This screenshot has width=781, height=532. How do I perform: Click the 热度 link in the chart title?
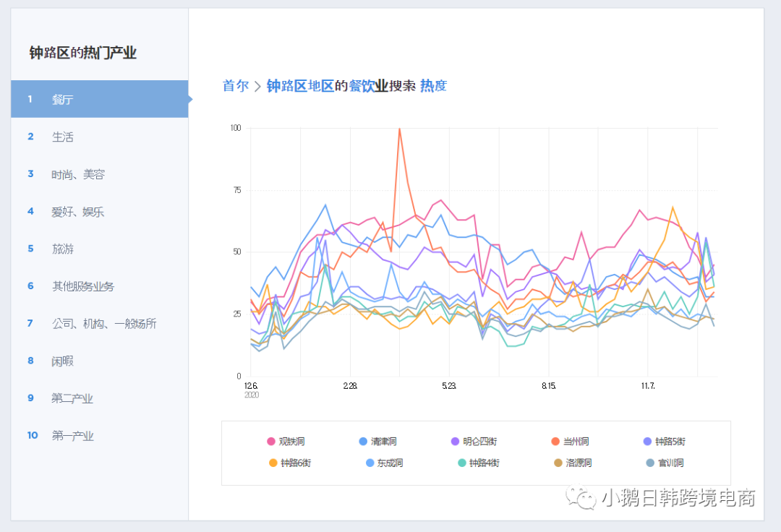click(432, 85)
